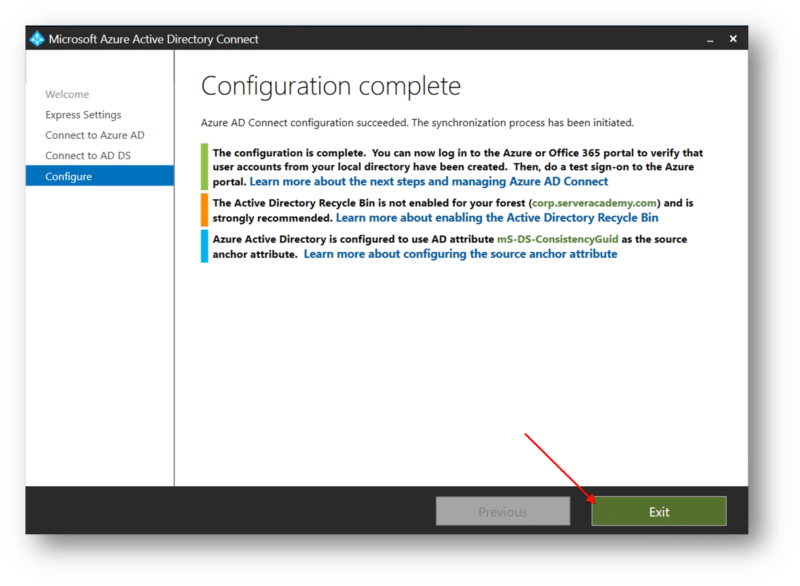Click the blue information indicator bar
The image size is (800, 586).
click(203, 246)
